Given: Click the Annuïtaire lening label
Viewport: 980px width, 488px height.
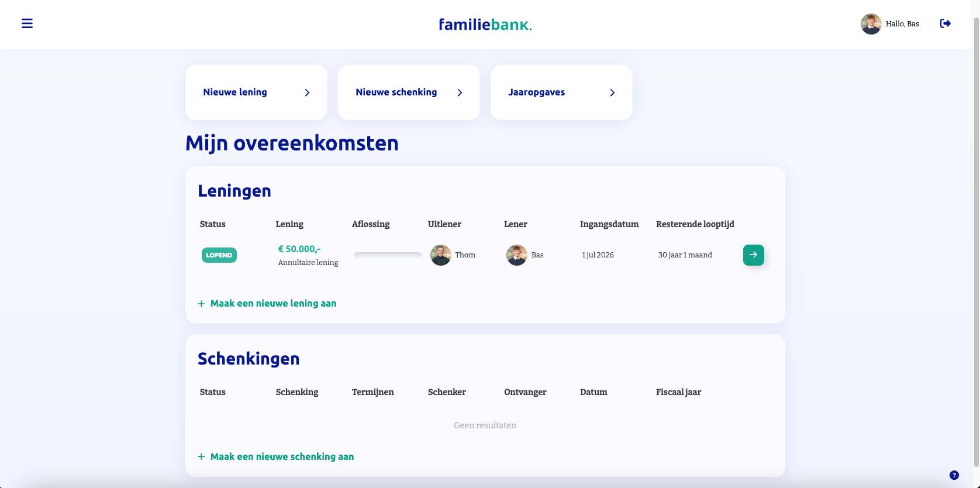Looking at the screenshot, I should 308,263.
